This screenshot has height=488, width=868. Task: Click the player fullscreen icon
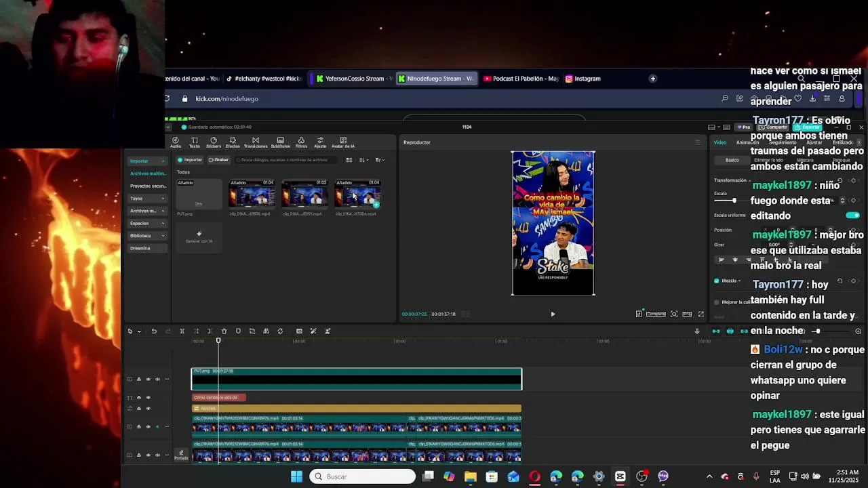coord(701,314)
